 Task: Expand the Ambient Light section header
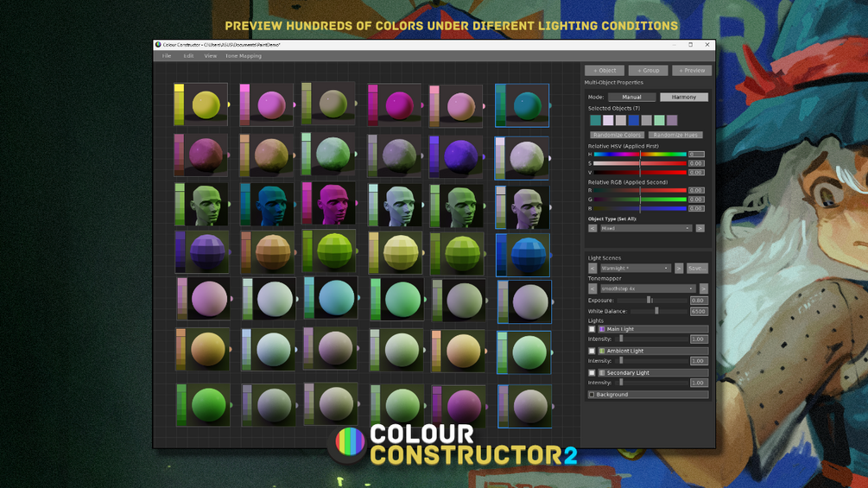pyautogui.click(x=653, y=351)
